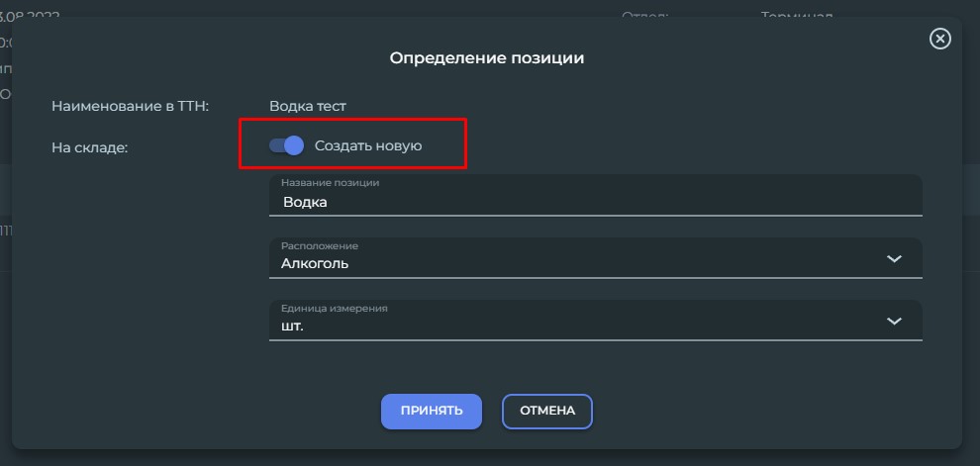The width and height of the screenshot is (980, 466).
Task: Place cursor in the Водка text
Action: click(305, 203)
